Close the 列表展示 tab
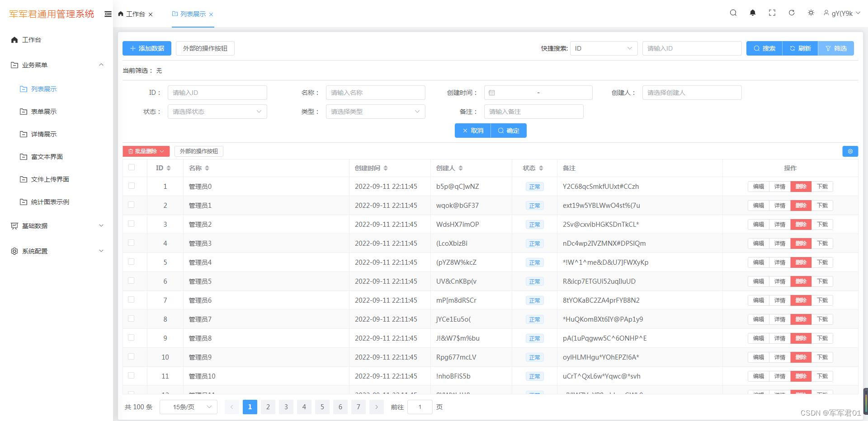The height and width of the screenshot is (421, 868). coord(211,14)
